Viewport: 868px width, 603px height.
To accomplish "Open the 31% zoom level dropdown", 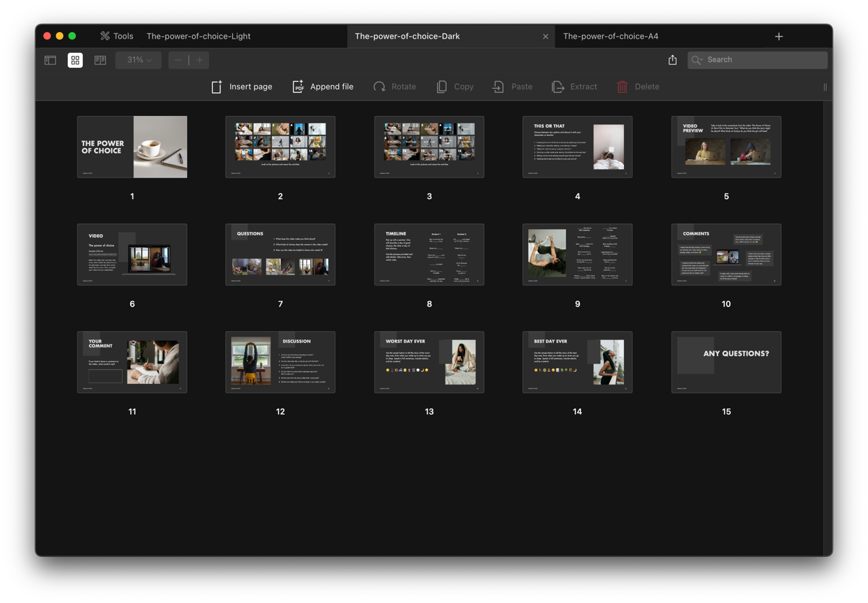I will [138, 60].
